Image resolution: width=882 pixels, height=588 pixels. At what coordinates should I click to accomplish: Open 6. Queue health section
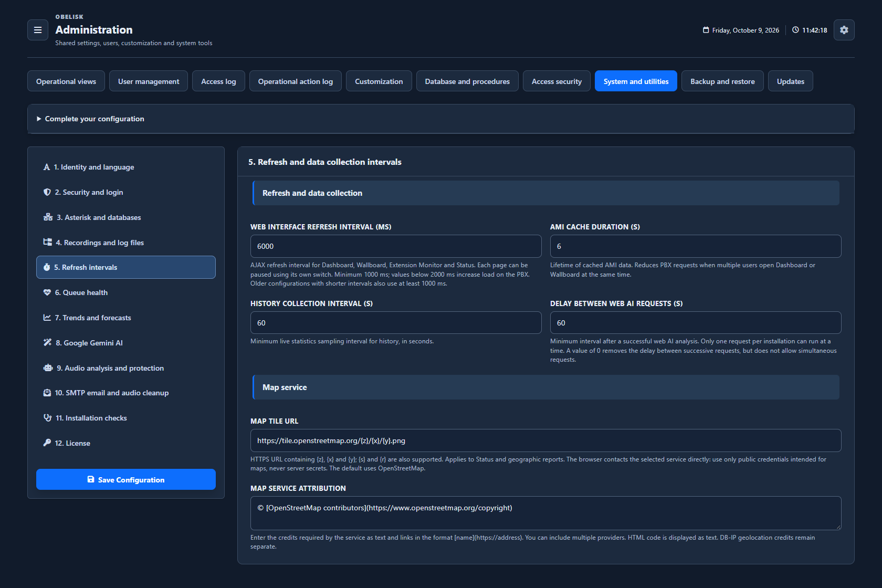tap(126, 292)
